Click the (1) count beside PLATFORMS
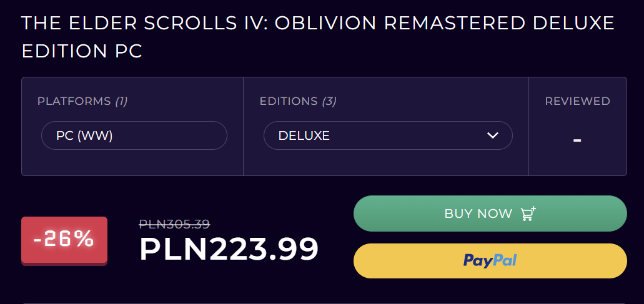The width and height of the screenshot is (644, 304). (121, 101)
